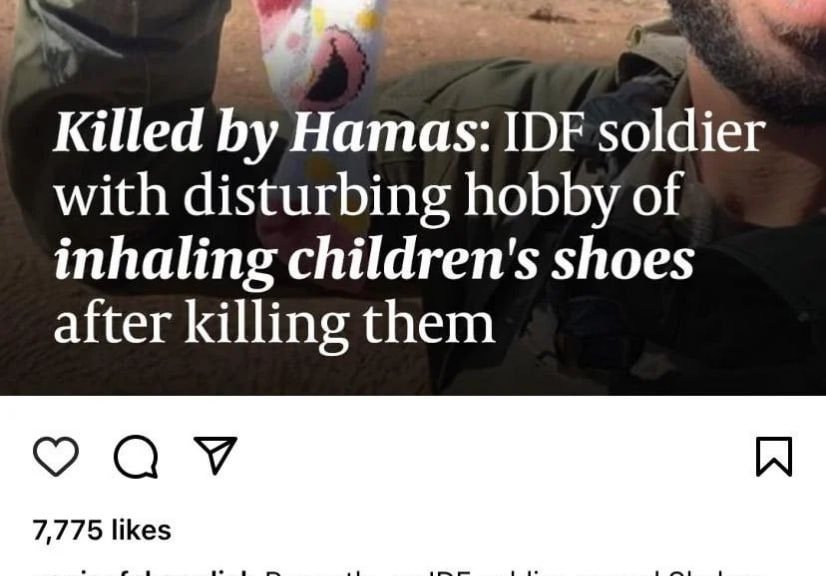
Task: Save the post with the bookmark icon
Action: (774, 456)
